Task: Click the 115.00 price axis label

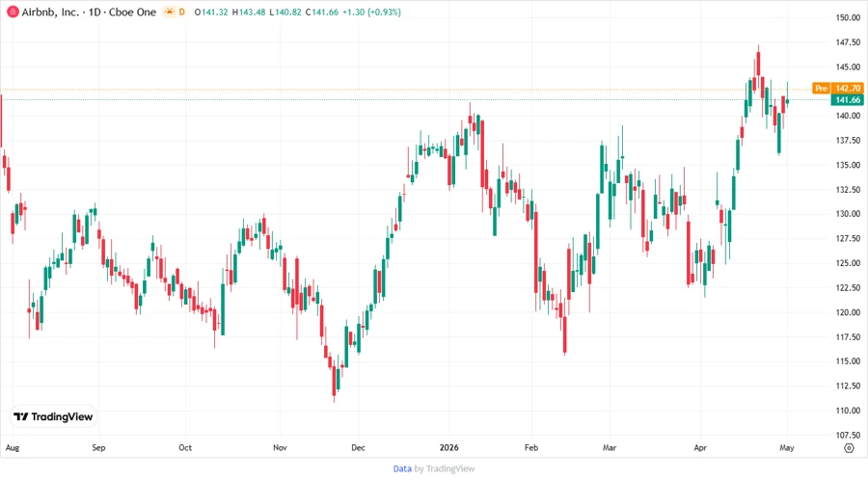Action: click(848, 361)
